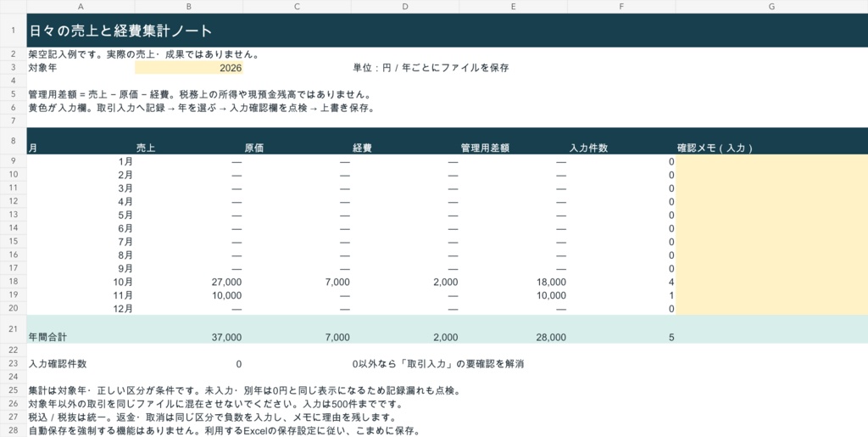Screen dimensions: 868x437
Task: Click the 確認メモ input cell for 11月
Action: (771, 295)
